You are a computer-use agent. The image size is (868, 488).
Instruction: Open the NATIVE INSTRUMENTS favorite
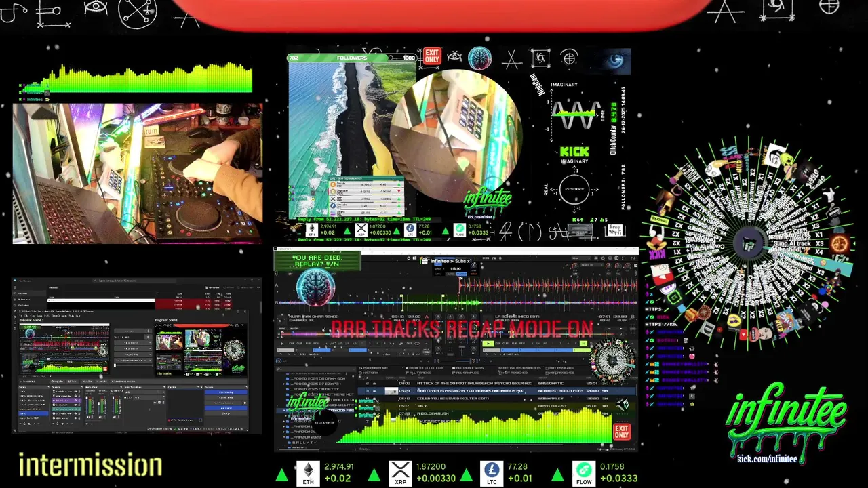coord(520,368)
